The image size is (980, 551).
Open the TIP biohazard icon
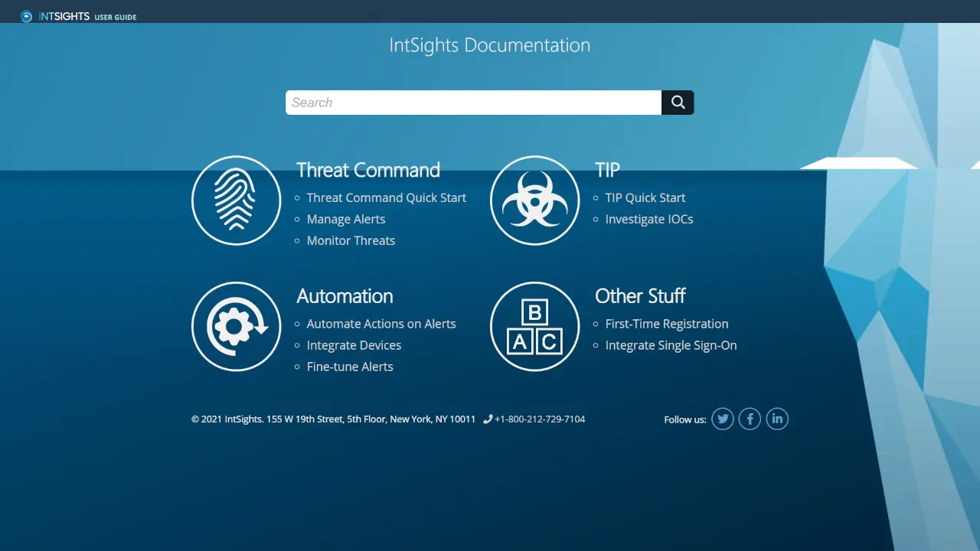pos(534,201)
